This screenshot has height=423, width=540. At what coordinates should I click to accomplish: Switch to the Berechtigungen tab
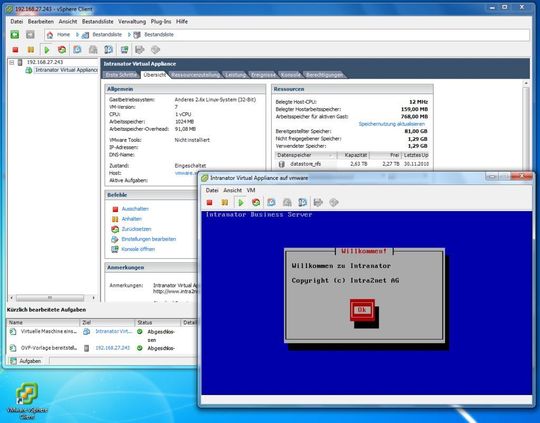tap(324, 75)
